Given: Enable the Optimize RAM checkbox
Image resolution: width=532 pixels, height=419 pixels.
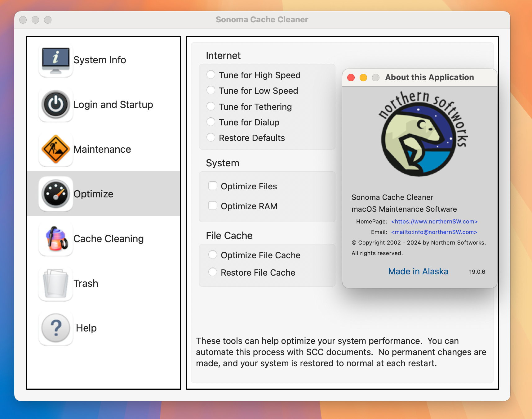Looking at the screenshot, I should [213, 205].
